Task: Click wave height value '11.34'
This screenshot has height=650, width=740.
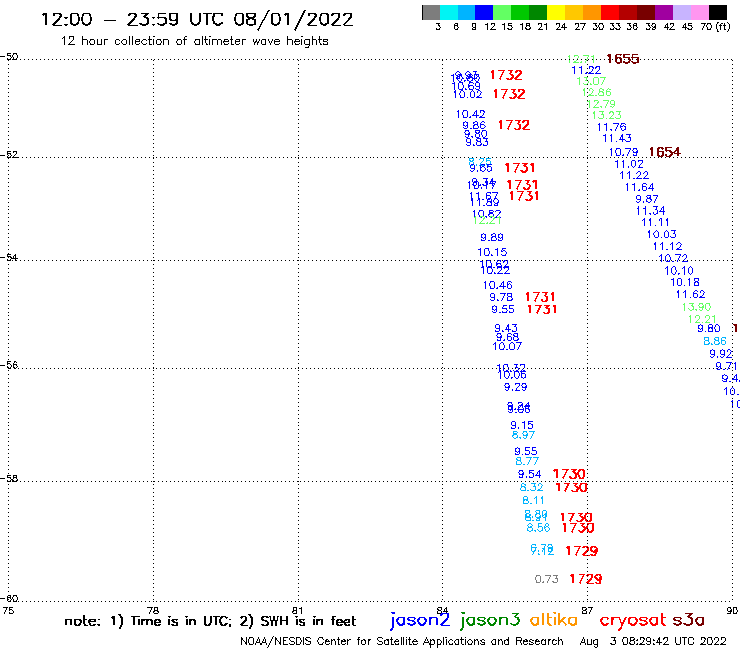Action: click(650, 211)
